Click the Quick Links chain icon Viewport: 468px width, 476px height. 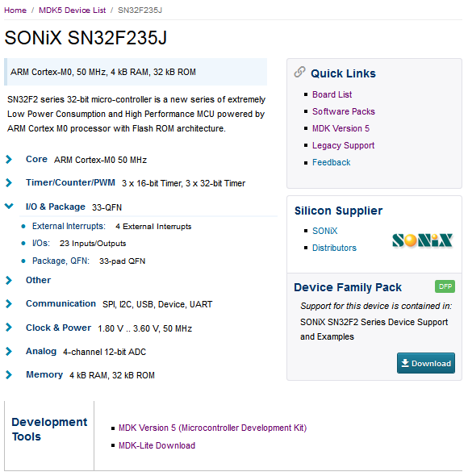coord(299,72)
